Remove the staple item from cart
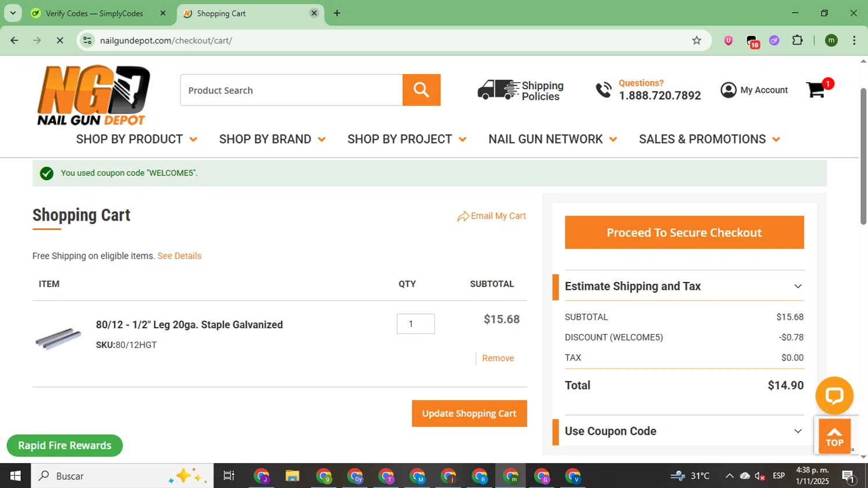 498,358
